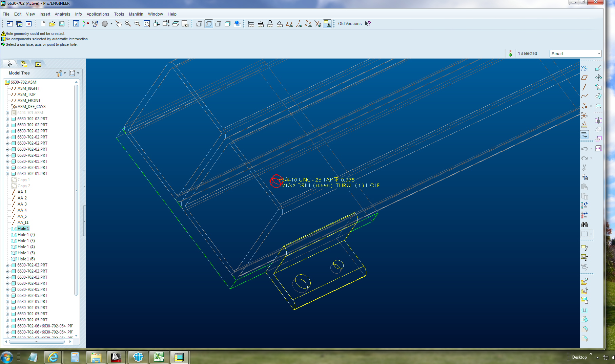Click the Model Tree horizontal scrollbar

[37, 342]
